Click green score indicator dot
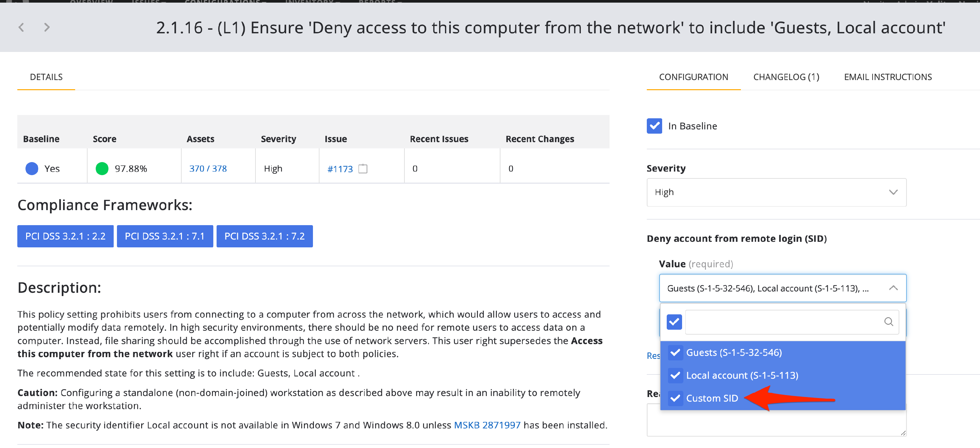Viewport: 980px width, 448px height. pos(102,169)
